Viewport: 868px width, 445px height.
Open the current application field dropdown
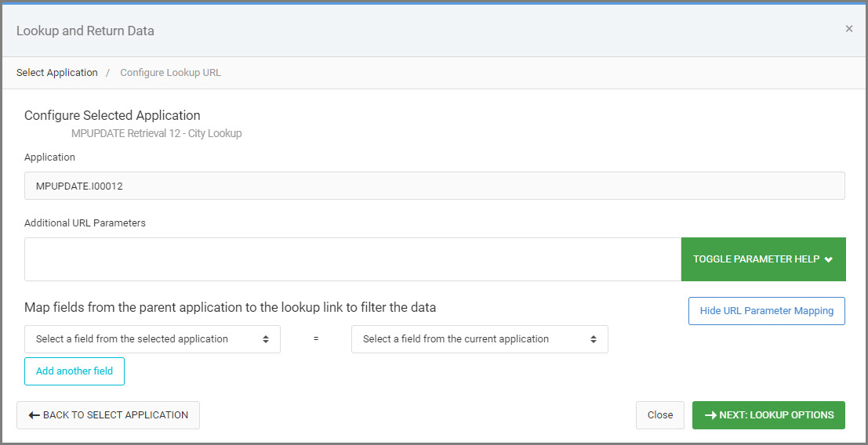point(479,339)
